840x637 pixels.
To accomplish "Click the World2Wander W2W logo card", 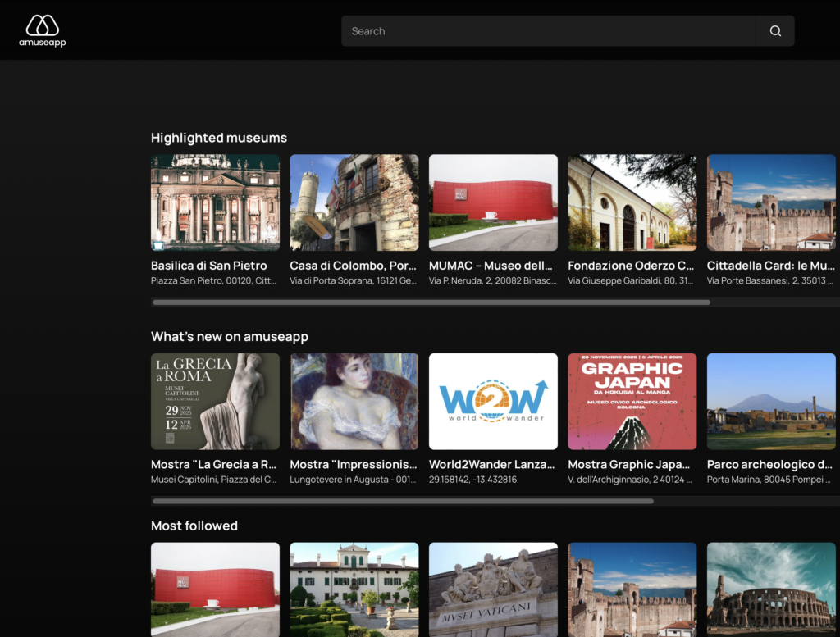I will click(493, 402).
